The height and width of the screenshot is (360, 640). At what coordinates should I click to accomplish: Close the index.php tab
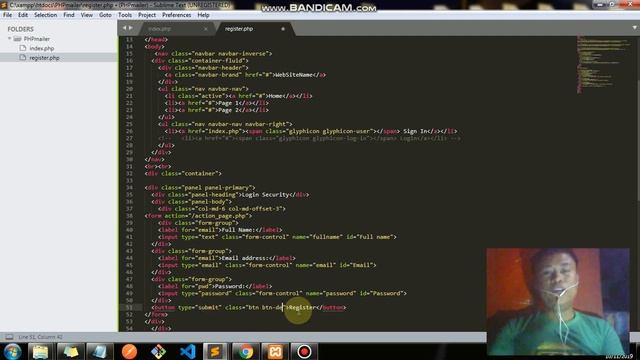click(205, 29)
